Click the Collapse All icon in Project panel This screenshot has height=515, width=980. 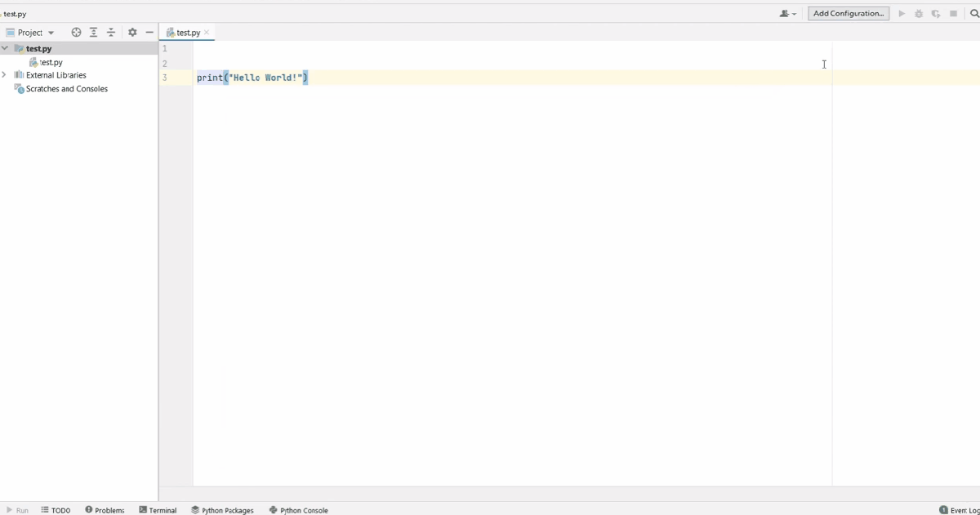point(112,33)
